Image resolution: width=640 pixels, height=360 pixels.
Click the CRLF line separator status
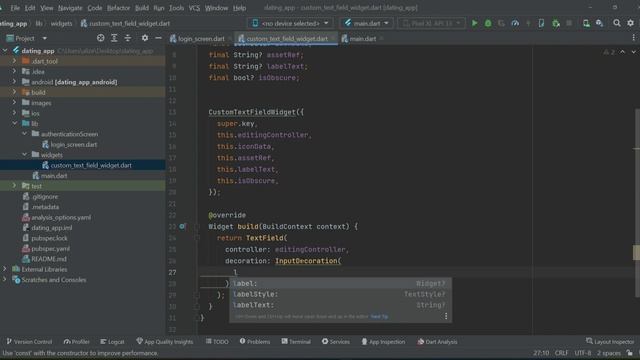[561, 353]
